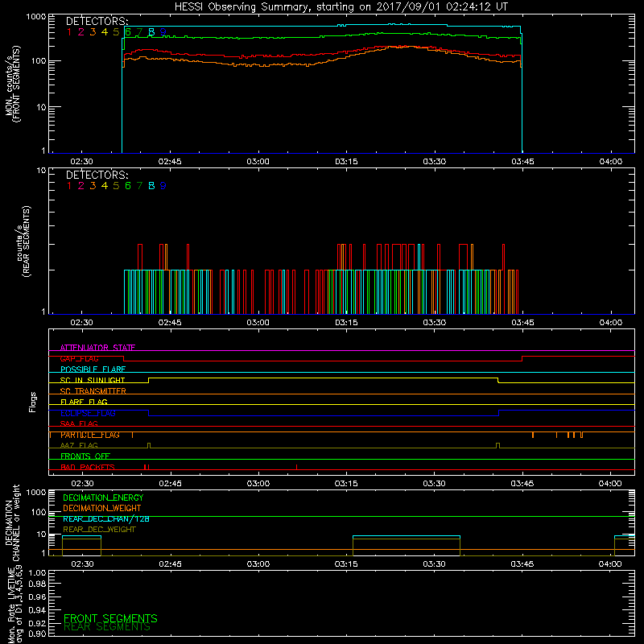Click 03:45 tick label under front segments plot
Screen dimensions: 644x644
(x=522, y=162)
